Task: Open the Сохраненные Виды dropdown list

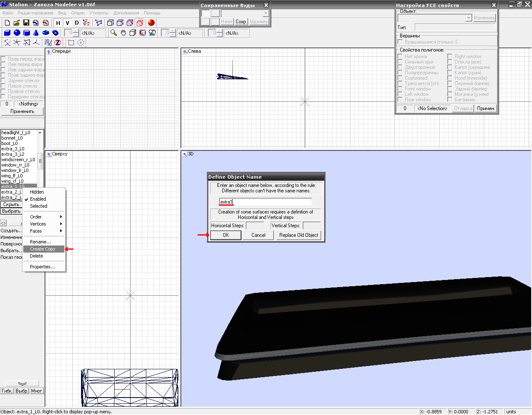Action: pos(266,13)
